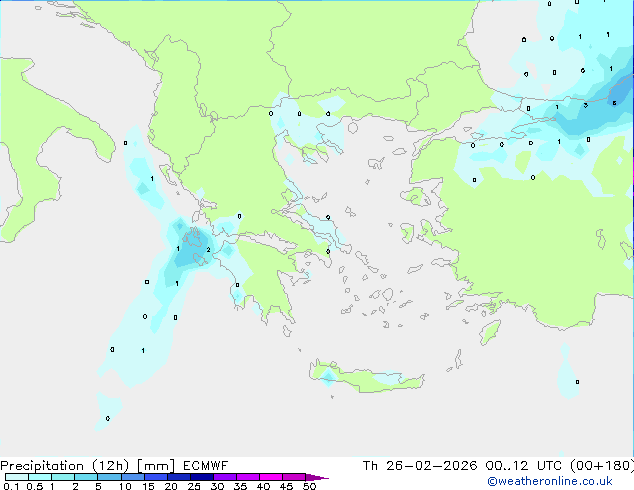
Task: Select the 35–40 mm legend color swatch
Action: [247, 477]
